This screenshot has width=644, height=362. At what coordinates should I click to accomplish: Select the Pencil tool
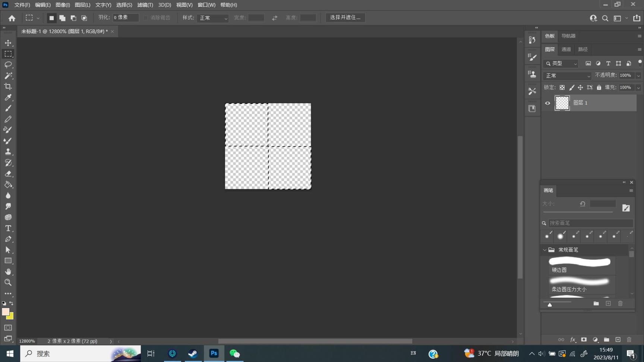coord(8,119)
